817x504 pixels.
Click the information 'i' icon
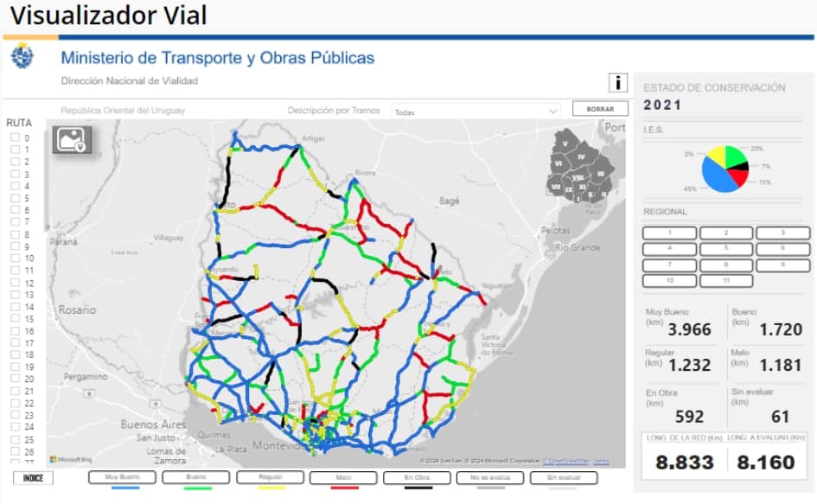[617, 83]
